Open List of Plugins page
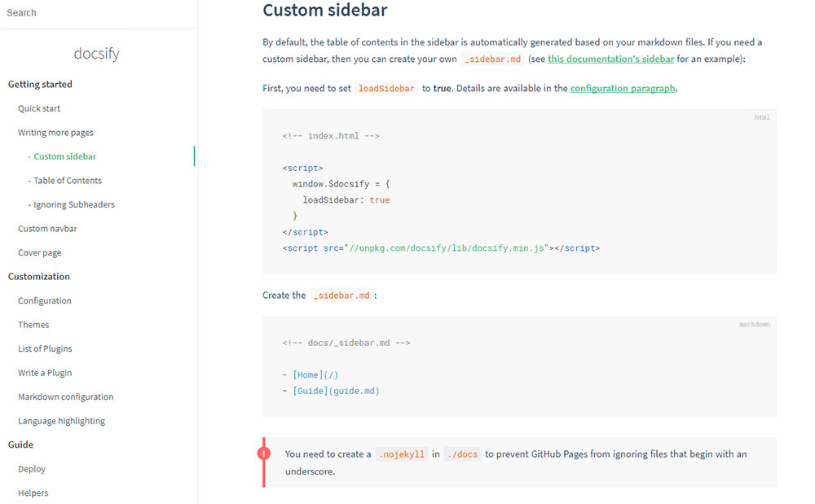Image resolution: width=815 pixels, height=504 pixels. tap(45, 348)
